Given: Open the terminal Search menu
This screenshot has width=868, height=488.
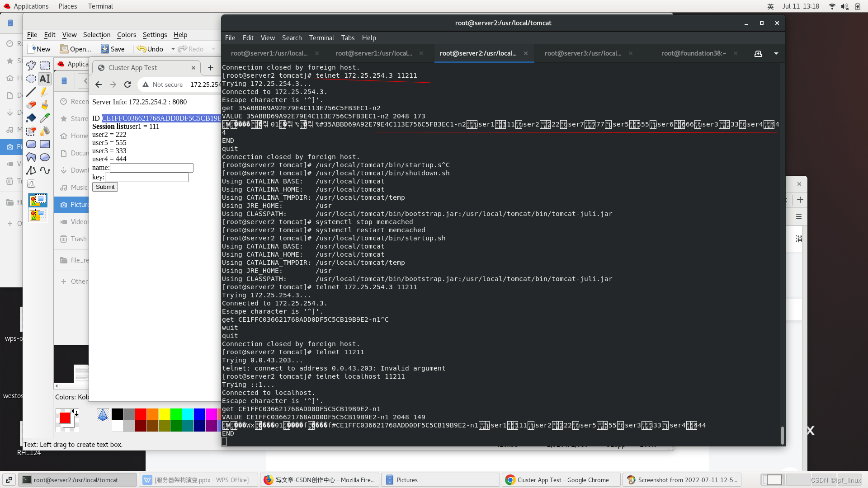Looking at the screenshot, I should pos(292,38).
